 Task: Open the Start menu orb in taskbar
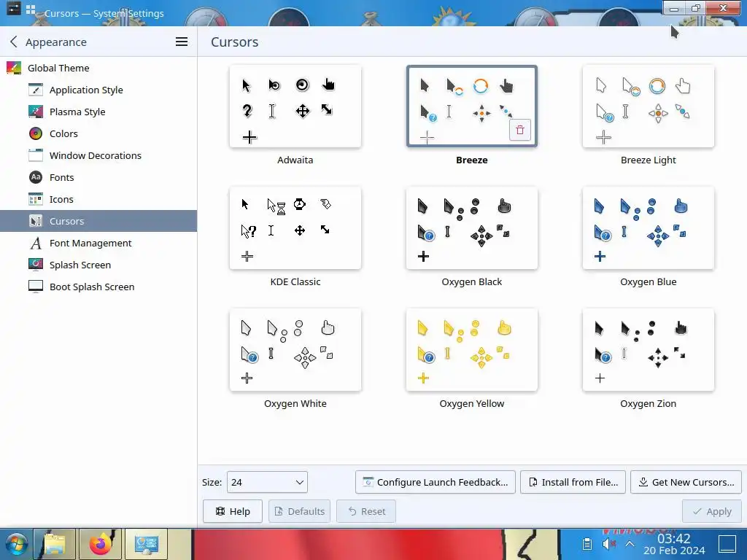click(16, 544)
